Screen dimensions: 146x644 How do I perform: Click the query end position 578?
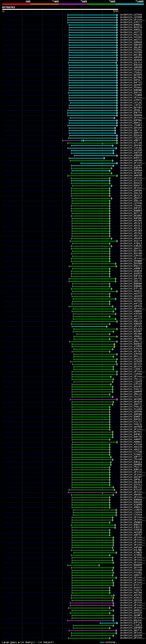pyautogui.click(x=115, y=11)
